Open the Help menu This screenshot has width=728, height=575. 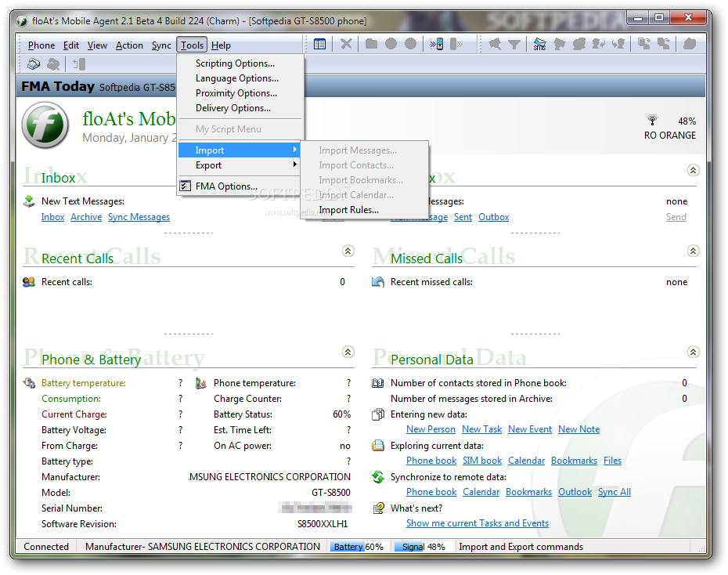(221, 45)
